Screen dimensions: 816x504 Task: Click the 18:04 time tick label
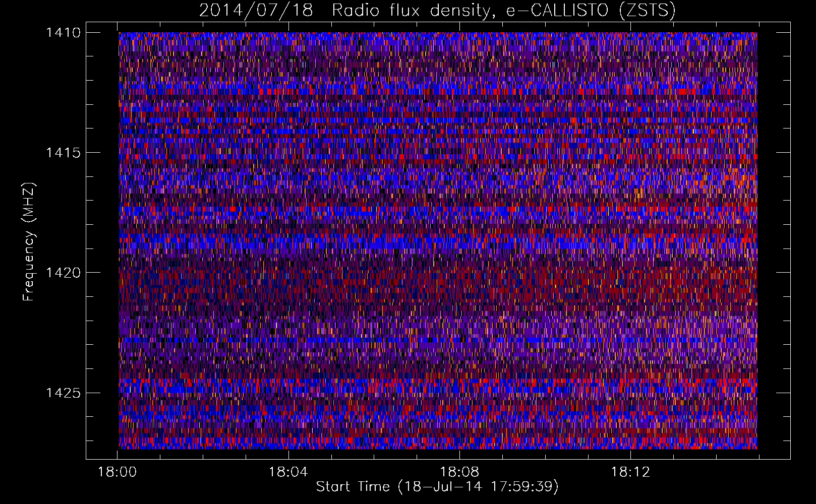(288, 472)
